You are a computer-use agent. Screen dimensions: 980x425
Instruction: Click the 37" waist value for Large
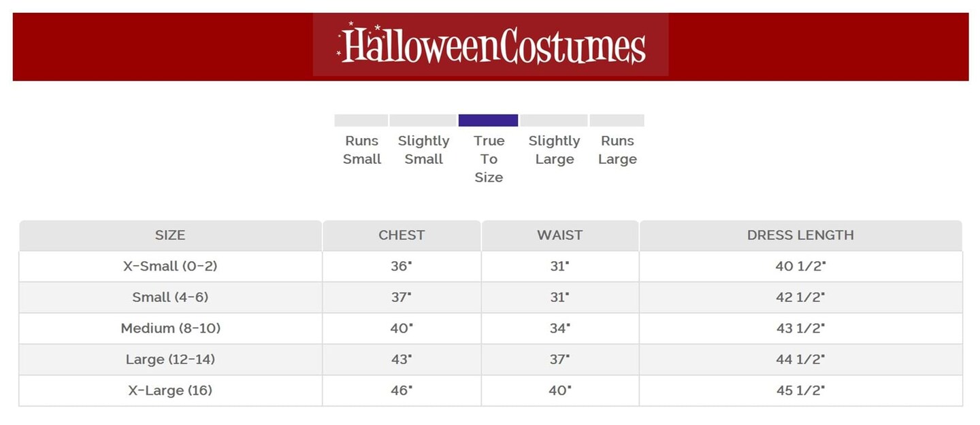tap(559, 359)
